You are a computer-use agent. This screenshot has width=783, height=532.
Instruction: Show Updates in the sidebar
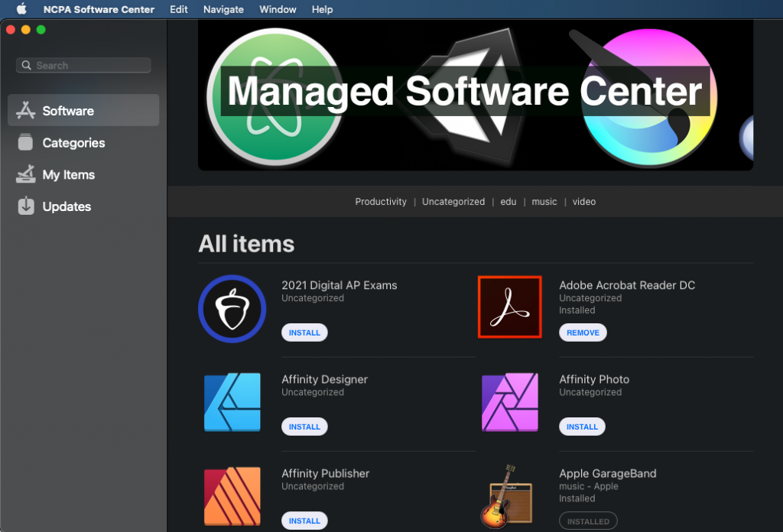point(67,207)
